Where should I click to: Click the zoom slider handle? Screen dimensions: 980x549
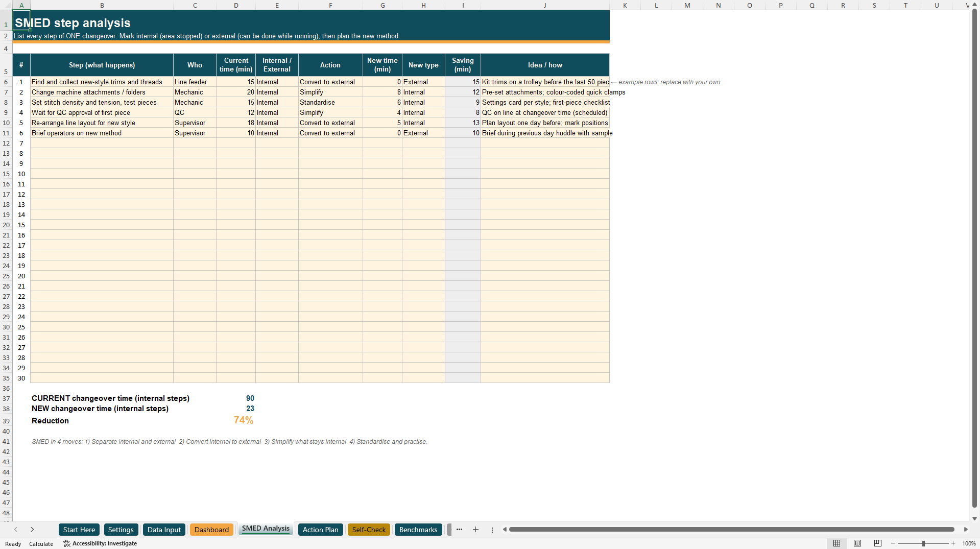pyautogui.click(x=923, y=543)
